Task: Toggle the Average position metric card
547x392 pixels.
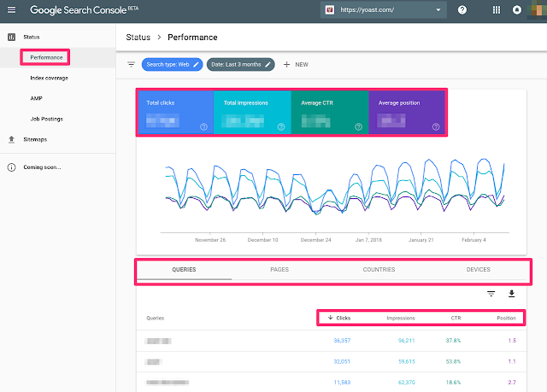Action: pos(406,113)
